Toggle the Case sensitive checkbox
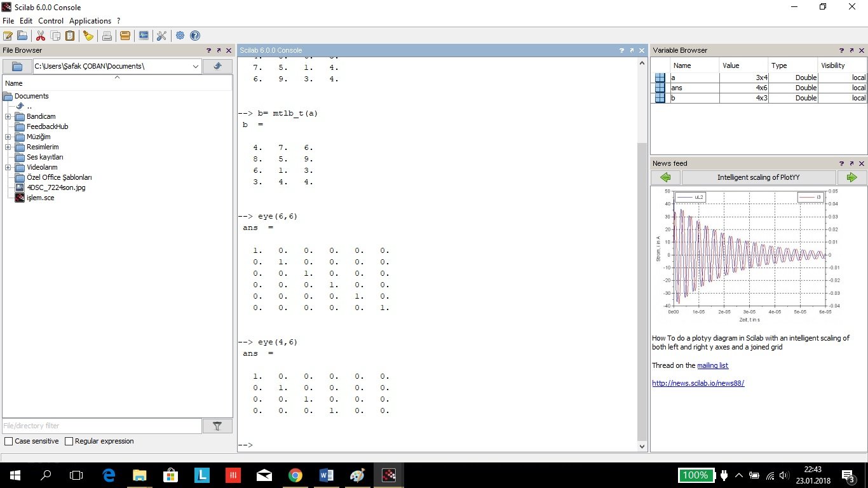Screen dimensions: 868x488 [8, 441]
